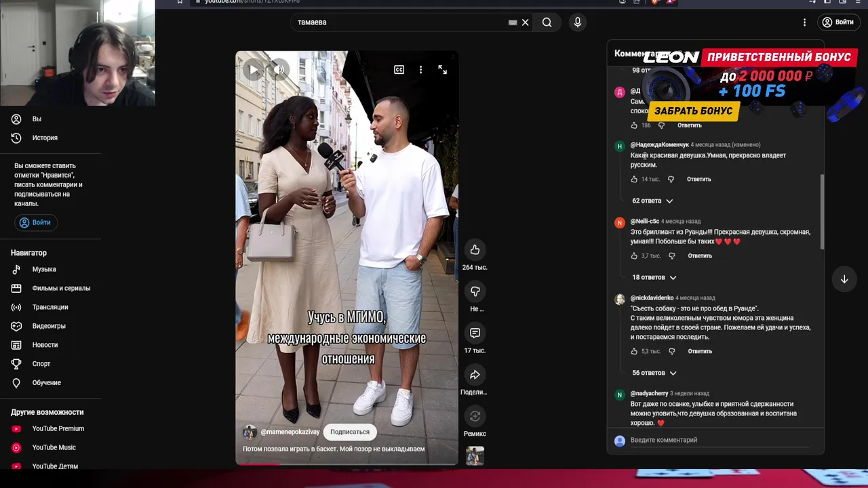Click the ЗАБРАТЬ БОНУС ad button

coord(693,110)
